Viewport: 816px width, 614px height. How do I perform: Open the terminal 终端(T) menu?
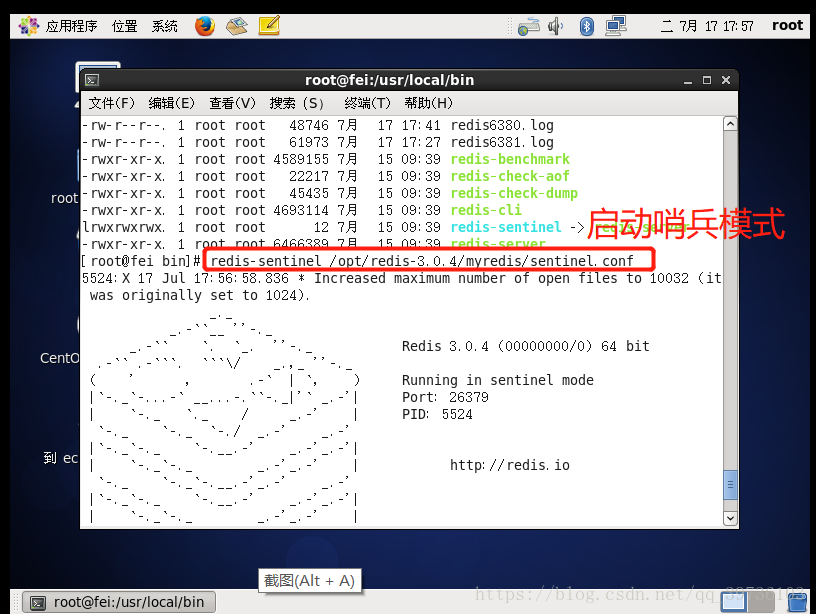pos(367,103)
